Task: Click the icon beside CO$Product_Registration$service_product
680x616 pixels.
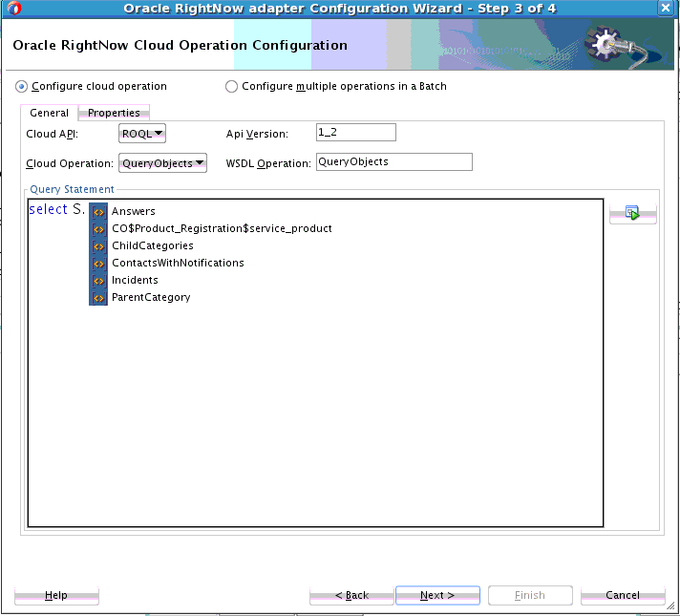Action: tap(98, 229)
